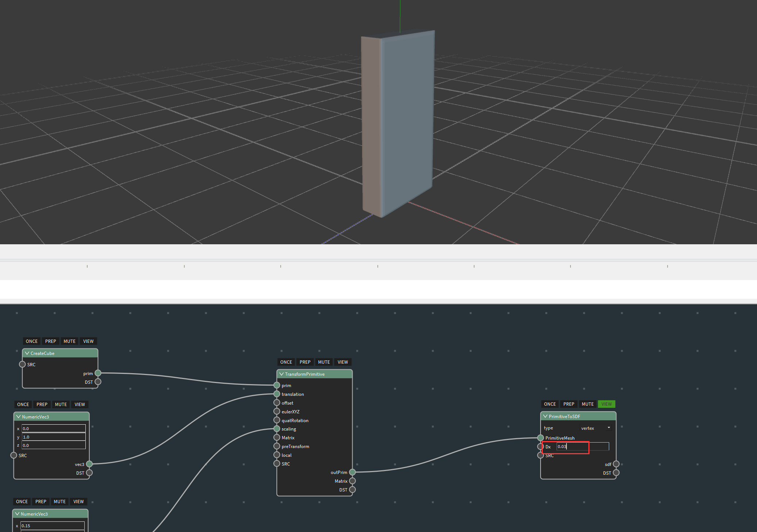Click vec3 output socket on NumericVec3
The width and height of the screenshot is (757, 532).
(x=89, y=464)
